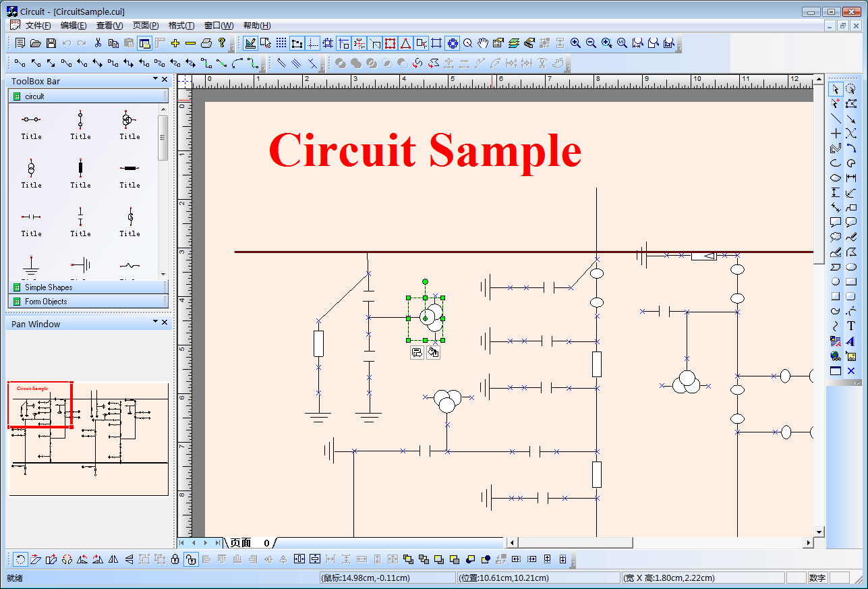Open the 格式(T) menu
868x589 pixels.
pyautogui.click(x=181, y=26)
